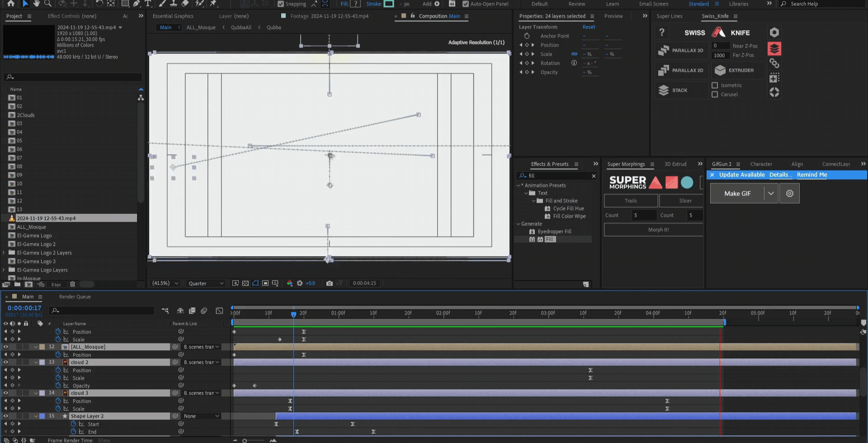Delete selected project item with trash icon
The width and height of the screenshot is (868, 443).
point(72,284)
